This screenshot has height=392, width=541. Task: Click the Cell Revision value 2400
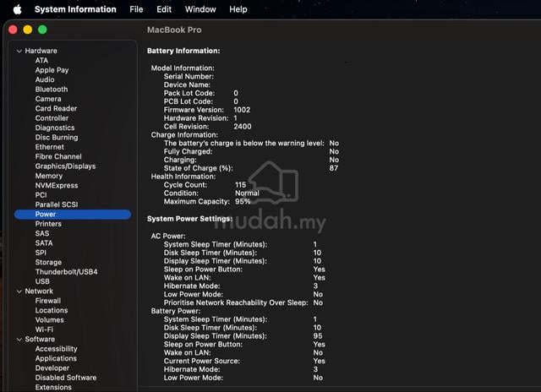point(243,127)
